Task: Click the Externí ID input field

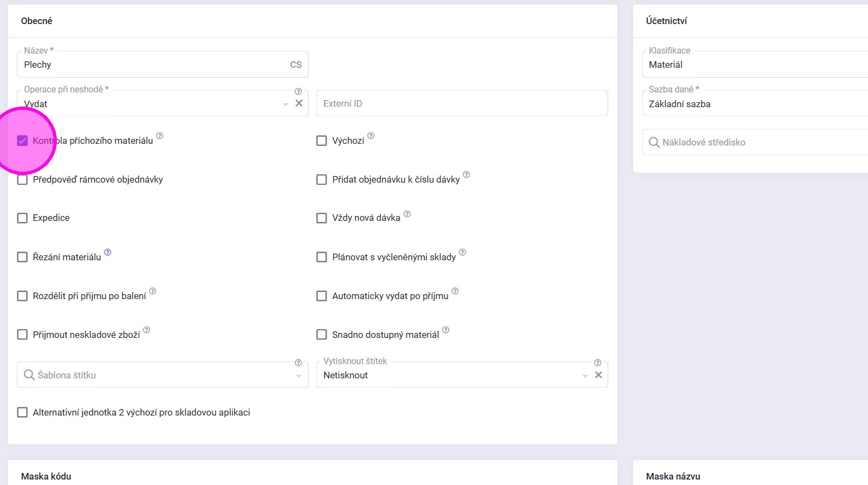Action: click(462, 103)
